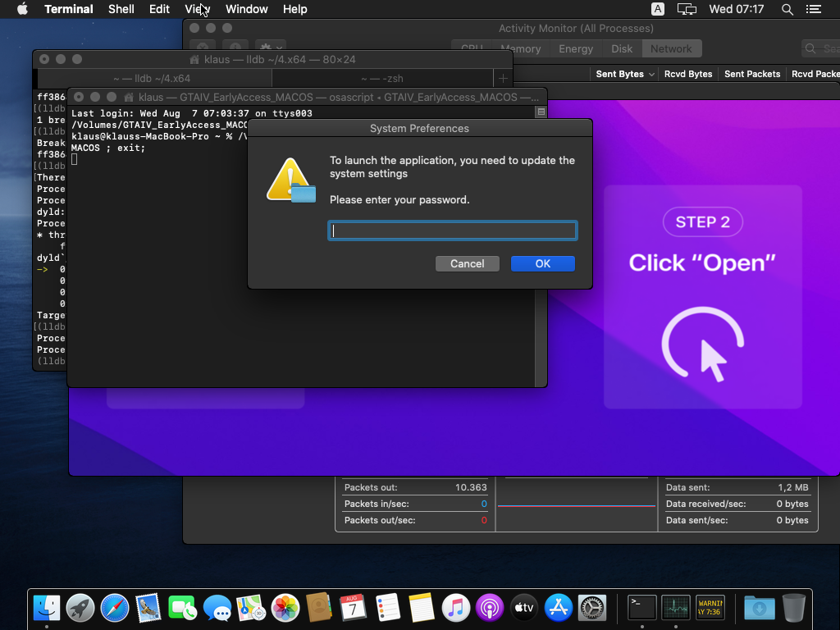This screenshot has height=630, width=840.
Task: Launch Safari from the Dock
Action: coord(115,608)
